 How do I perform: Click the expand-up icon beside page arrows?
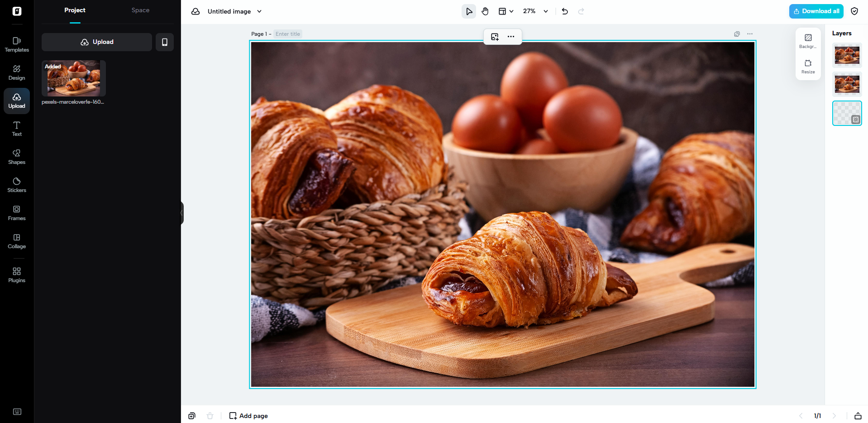pyautogui.click(x=858, y=416)
